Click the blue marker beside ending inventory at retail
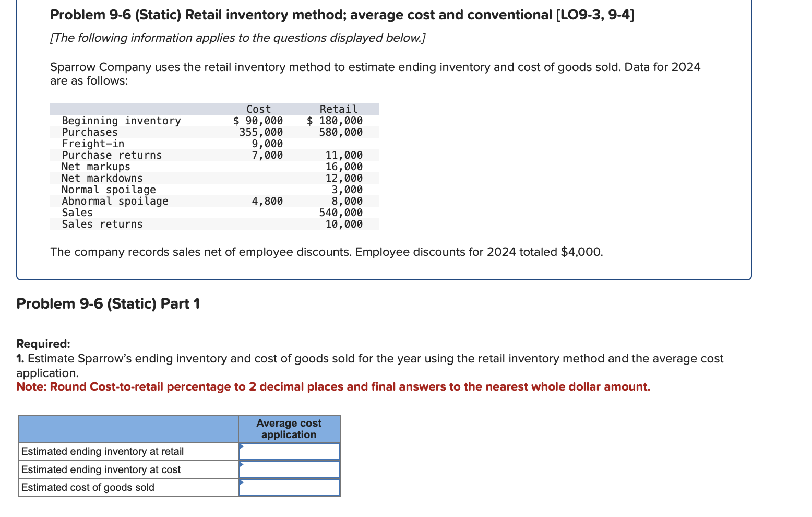The image size is (812, 517). tap(242, 448)
